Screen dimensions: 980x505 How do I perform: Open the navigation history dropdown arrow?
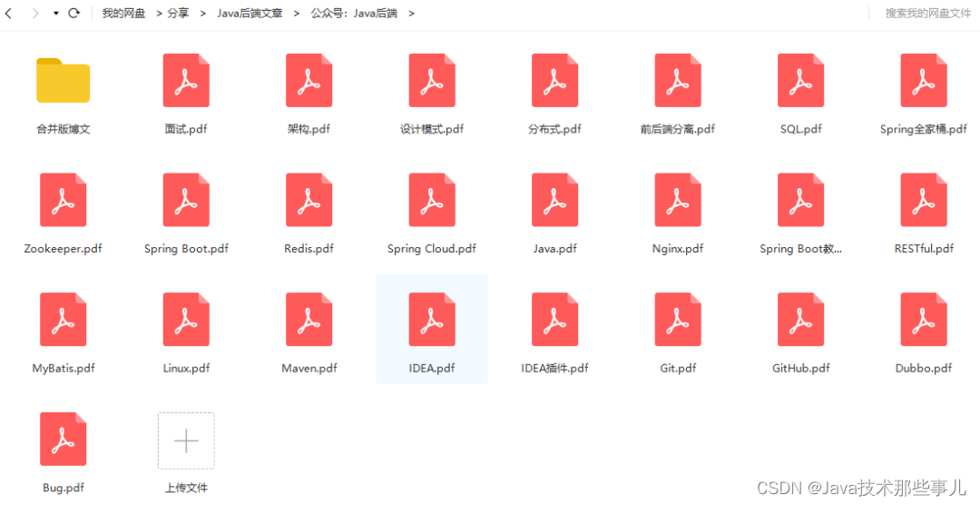(55, 13)
